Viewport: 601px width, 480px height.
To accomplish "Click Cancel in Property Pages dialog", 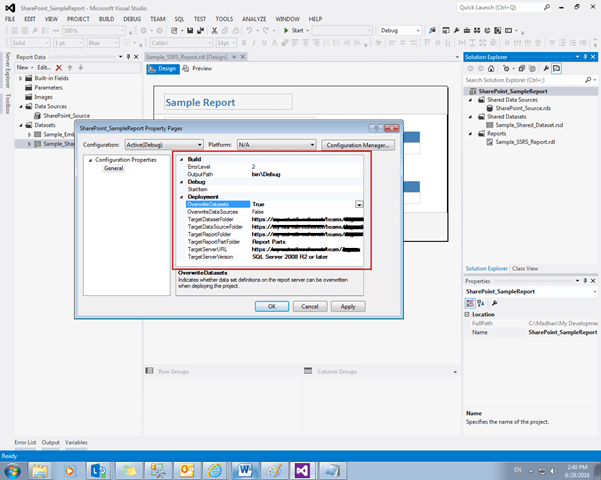I will pos(310,306).
